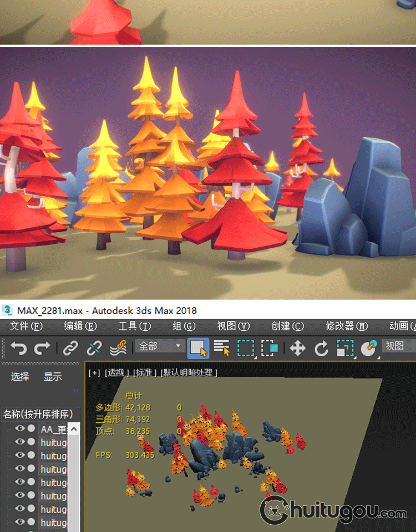Click the Bind to Space Warp icon
This screenshot has height=532, width=416.
tap(118, 348)
